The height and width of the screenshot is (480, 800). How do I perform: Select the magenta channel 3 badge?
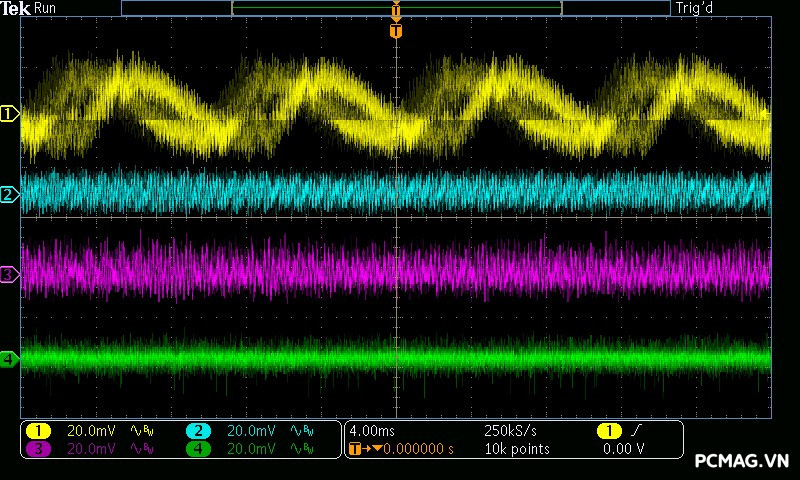(x=37, y=449)
